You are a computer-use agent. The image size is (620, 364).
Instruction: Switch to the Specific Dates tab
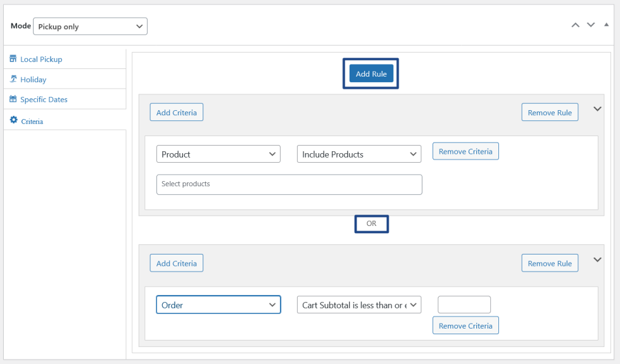tap(44, 99)
